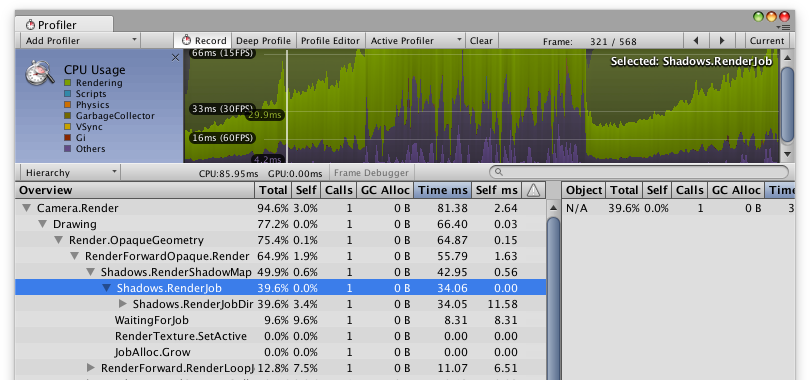Screen dimensions: 810x380
Task: Sort by the left Self column header
Action: [x=306, y=191]
